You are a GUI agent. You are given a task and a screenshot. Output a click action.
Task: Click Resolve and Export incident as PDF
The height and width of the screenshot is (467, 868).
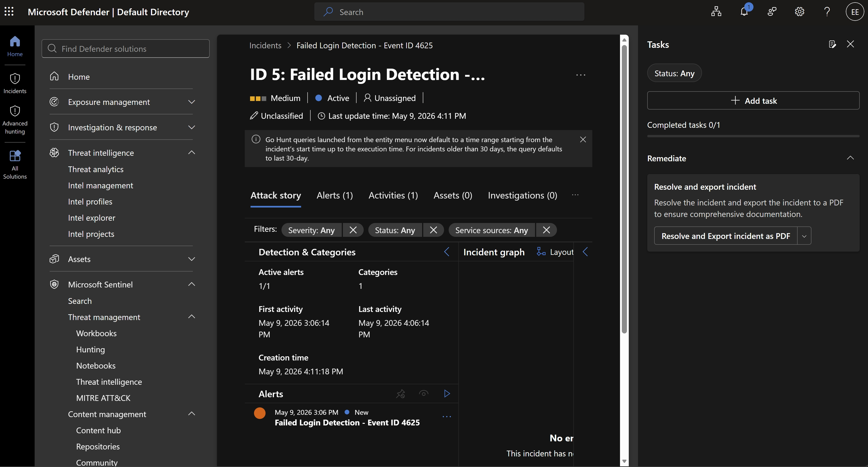pyautogui.click(x=726, y=236)
